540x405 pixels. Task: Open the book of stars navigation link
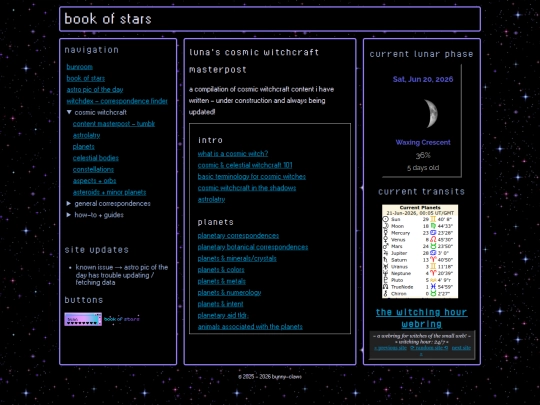coord(86,78)
